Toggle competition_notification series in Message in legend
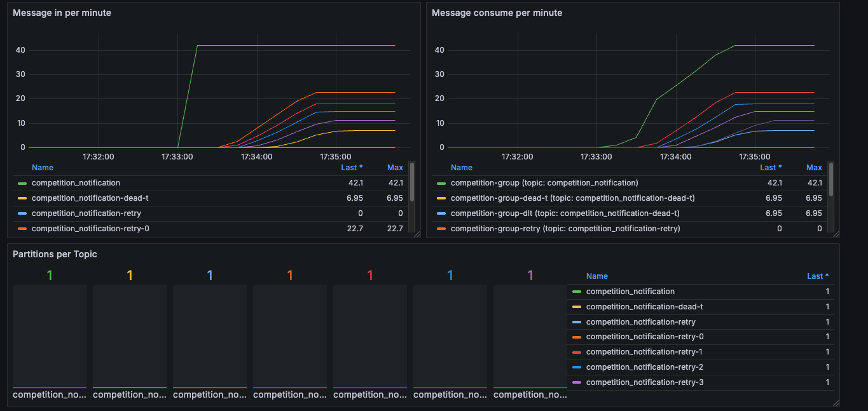868x411 pixels. coord(76,183)
